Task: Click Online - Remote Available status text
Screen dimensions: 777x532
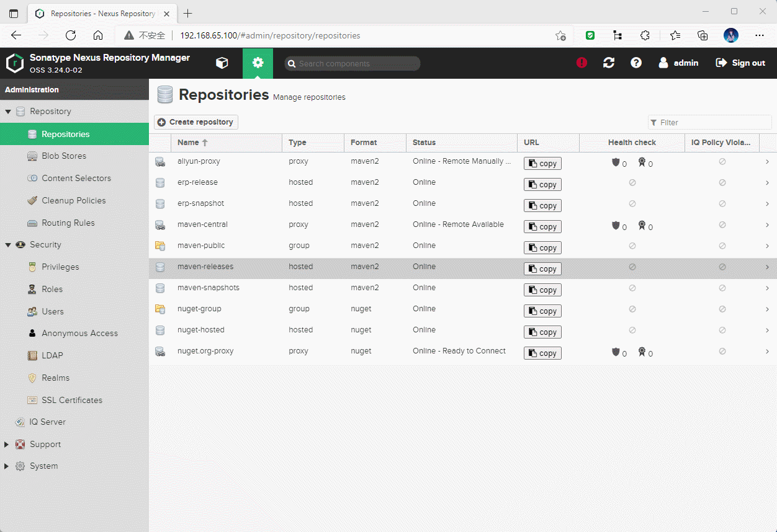Action: [458, 224]
